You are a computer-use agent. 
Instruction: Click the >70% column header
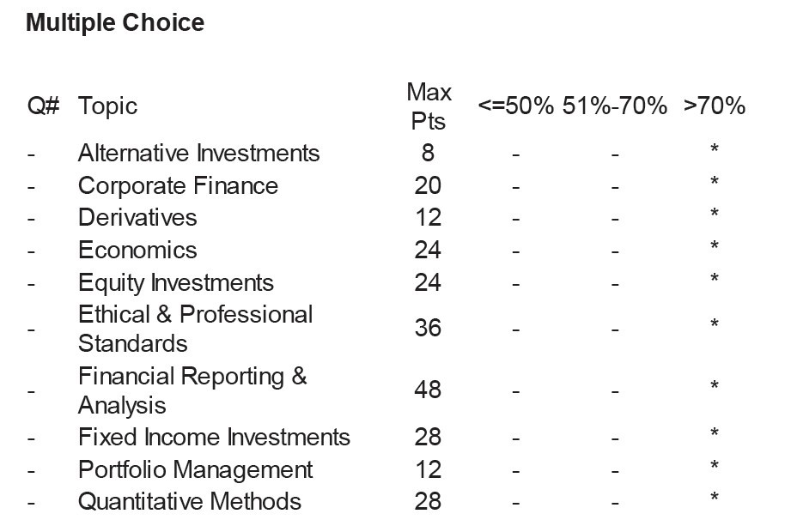click(x=714, y=106)
